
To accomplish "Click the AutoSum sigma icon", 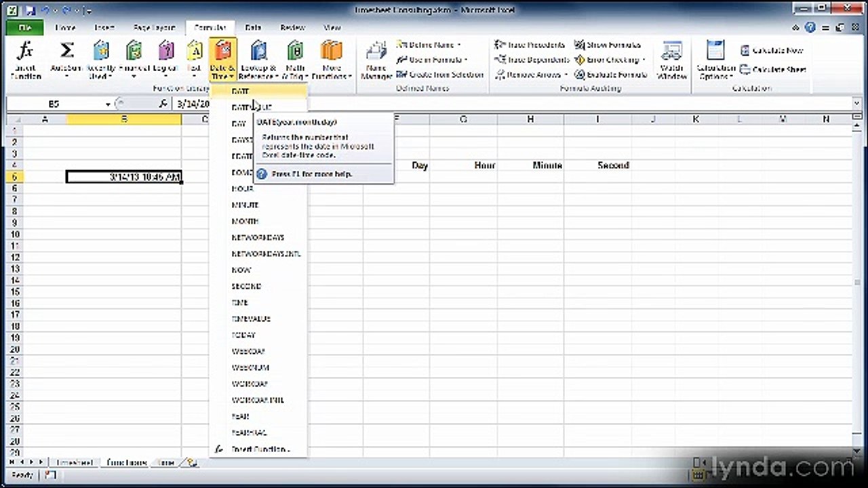I will click(x=66, y=51).
